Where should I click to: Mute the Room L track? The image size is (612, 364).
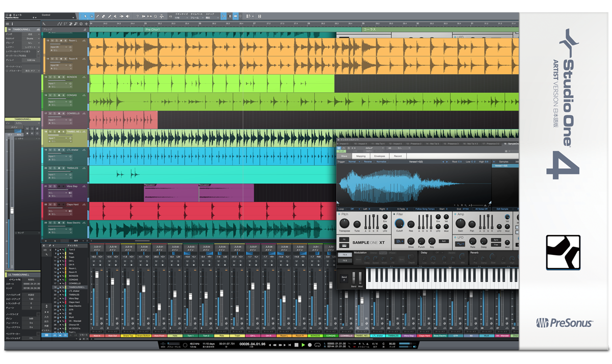[53, 41]
